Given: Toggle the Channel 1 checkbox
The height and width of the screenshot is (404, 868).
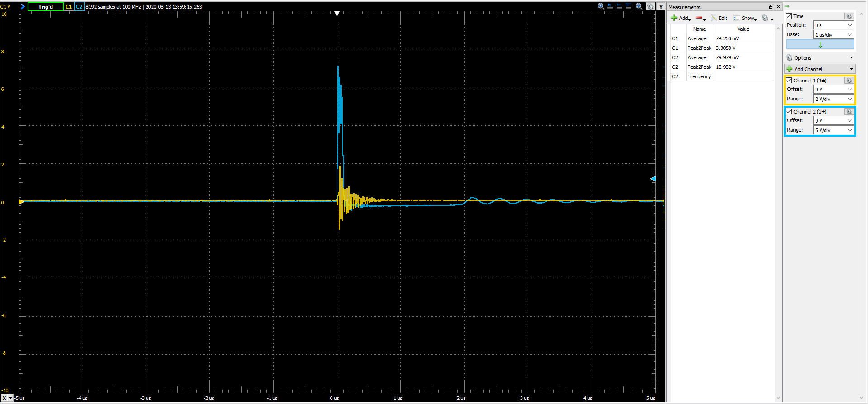Looking at the screenshot, I should point(789,81).
